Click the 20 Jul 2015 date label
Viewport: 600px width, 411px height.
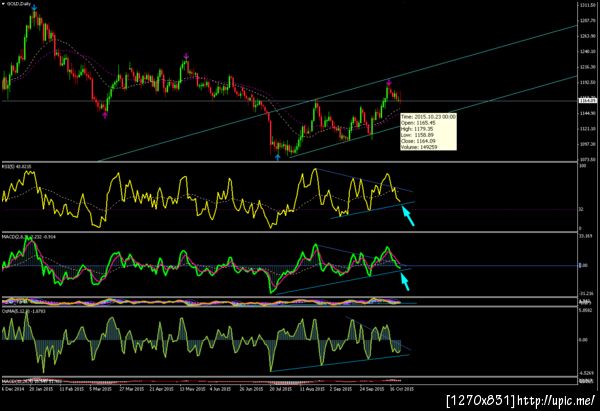point(281,389)
